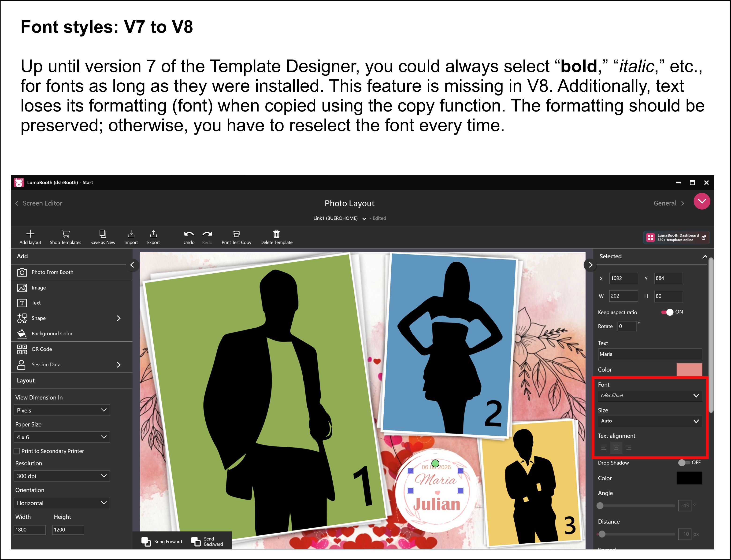Open Shop Templates cart icon
731x560 pixels.
tap(66, 234)
